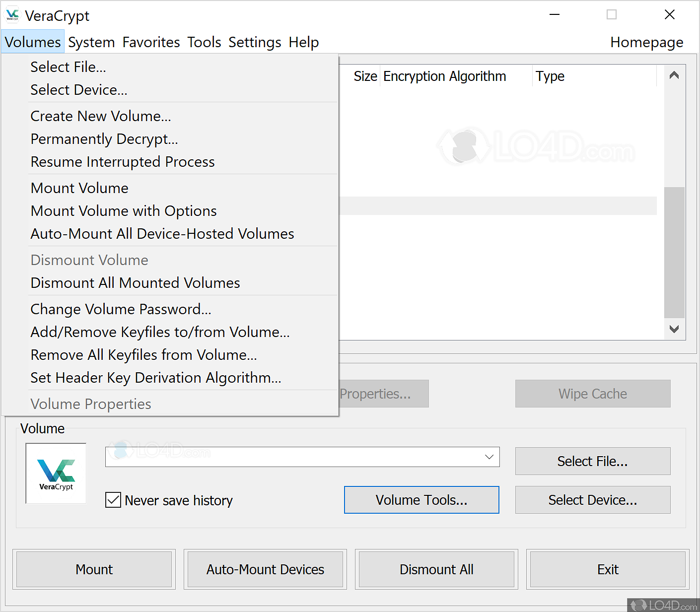Choose Select File... from Volumes menu
The width and height of the screenshot is (700, 612).
pos(170,67)
